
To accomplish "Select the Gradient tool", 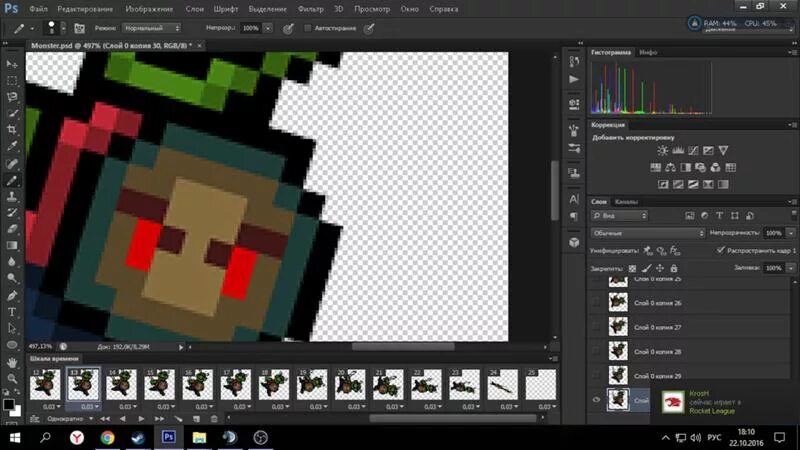I will tap(12, 245).
